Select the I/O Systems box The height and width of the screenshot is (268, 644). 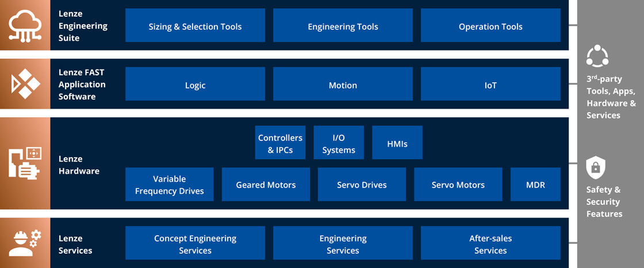pyautogui.click(x=339, y=143)
